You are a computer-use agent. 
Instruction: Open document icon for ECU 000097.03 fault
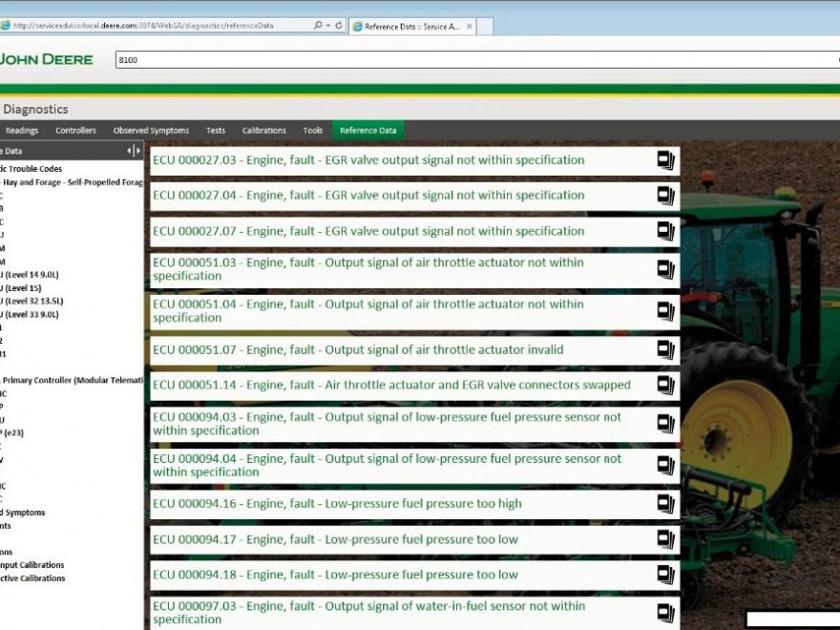pos(666,613)
